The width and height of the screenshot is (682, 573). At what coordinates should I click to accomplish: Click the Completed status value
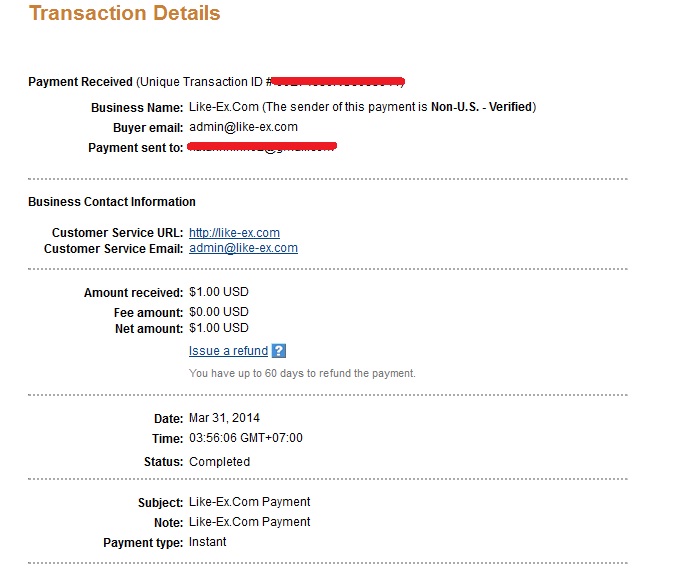pos(219,462)
